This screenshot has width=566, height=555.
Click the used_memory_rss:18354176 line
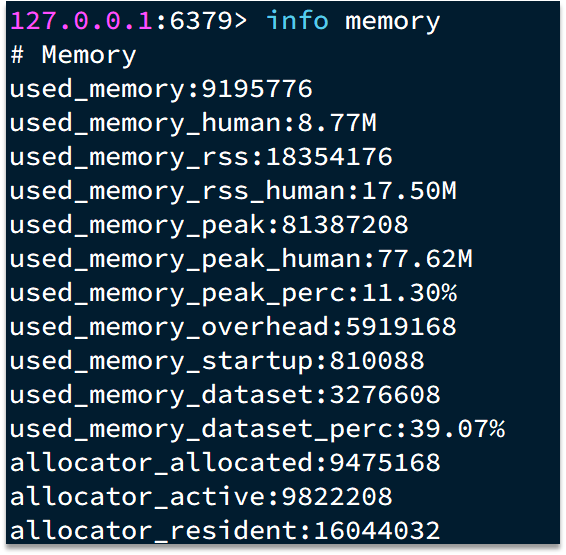click(x=201, y=157)
